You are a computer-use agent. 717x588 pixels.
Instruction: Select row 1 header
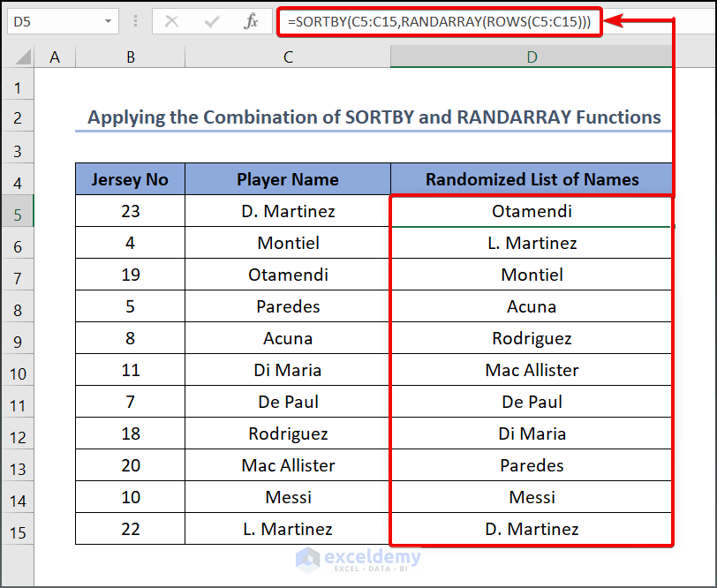(18, 85)
